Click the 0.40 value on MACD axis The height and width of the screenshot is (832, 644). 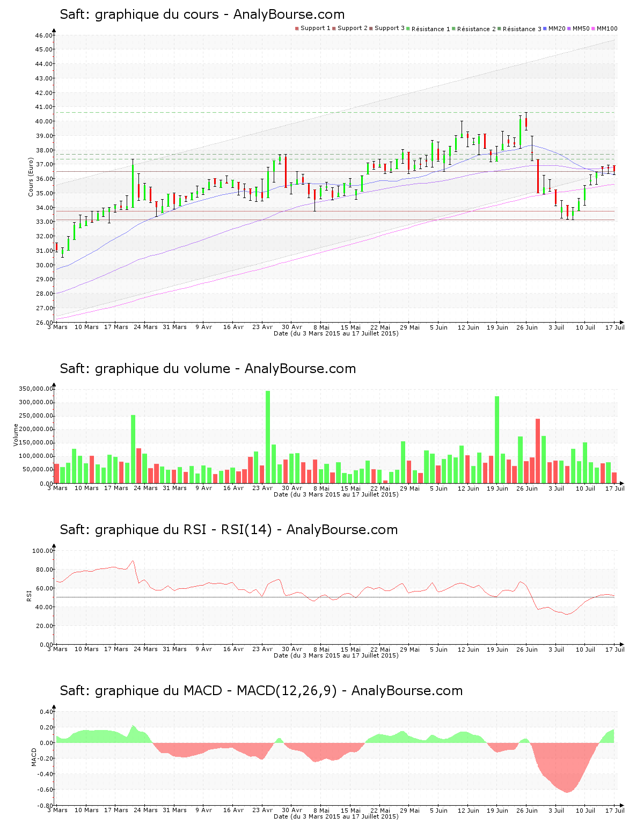click(47, 712)
